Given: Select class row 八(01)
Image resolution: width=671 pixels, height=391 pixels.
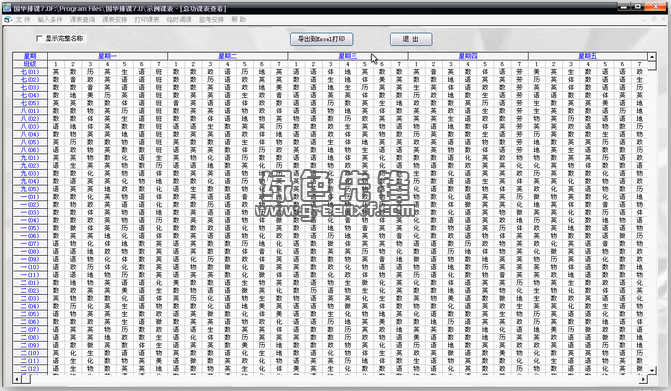Looking at the screenshot, I should coord(30,111).
